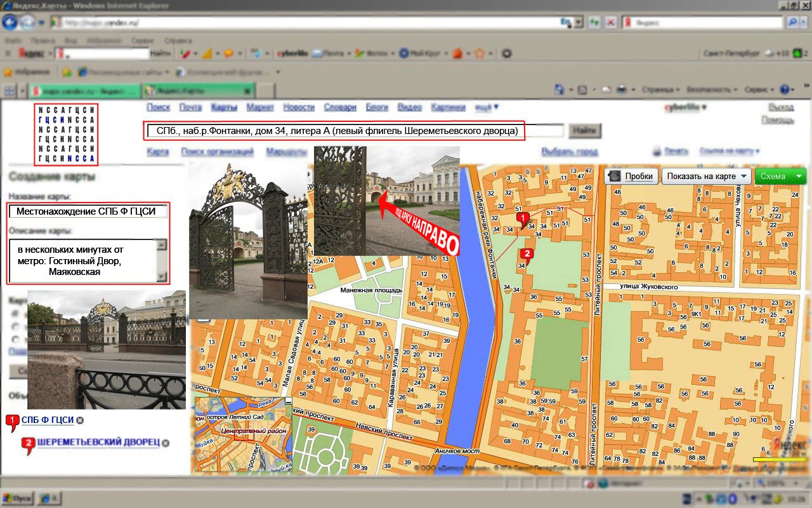Remove the ШЕРЕМЕТЬЕВСКИЙ ДВОРЕЦ placemark from list
812x508 pixels.
[166, 443]
